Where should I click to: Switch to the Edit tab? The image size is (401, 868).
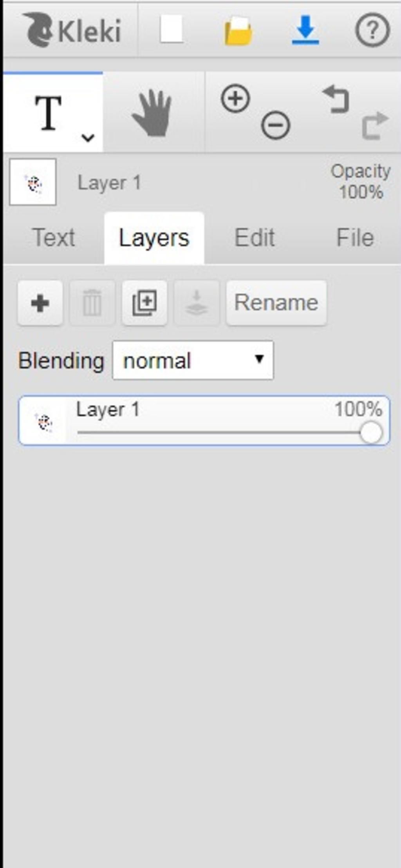[x=255, y=238]
